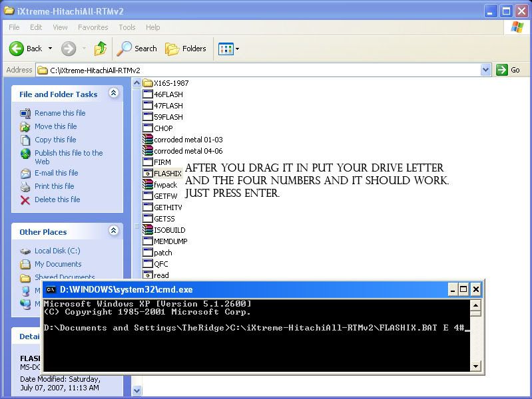The height and width of the screenshot is (399, 532).
Task: Select corroded metal 01-03 archive icon
Action: [x=148, y=140]
